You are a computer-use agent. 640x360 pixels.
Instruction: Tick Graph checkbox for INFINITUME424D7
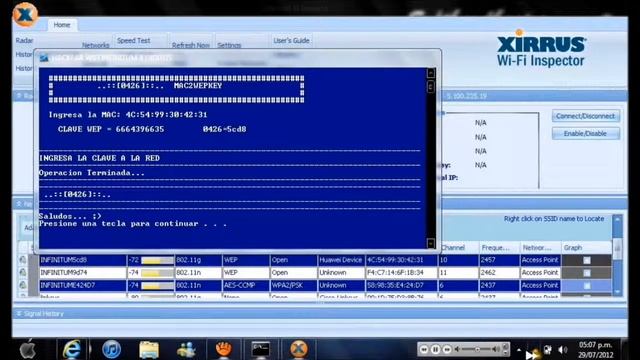click(x=587, y=285)
